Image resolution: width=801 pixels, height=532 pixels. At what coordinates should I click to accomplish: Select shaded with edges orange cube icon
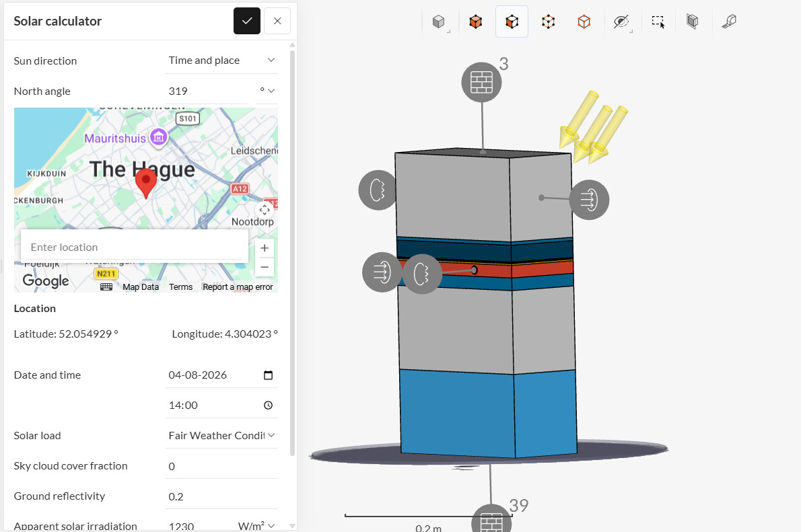pos(476,22)
